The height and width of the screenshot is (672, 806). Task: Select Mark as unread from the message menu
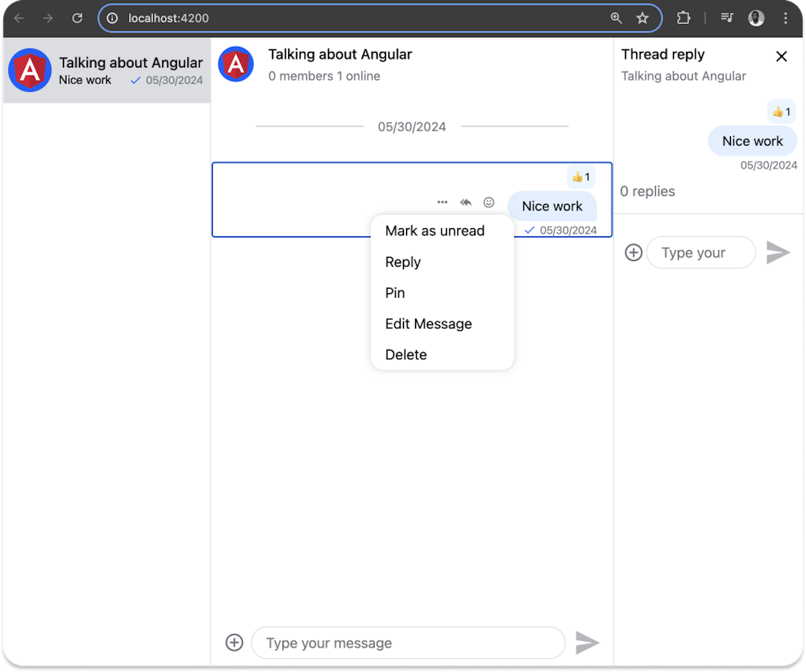point(434,231)
